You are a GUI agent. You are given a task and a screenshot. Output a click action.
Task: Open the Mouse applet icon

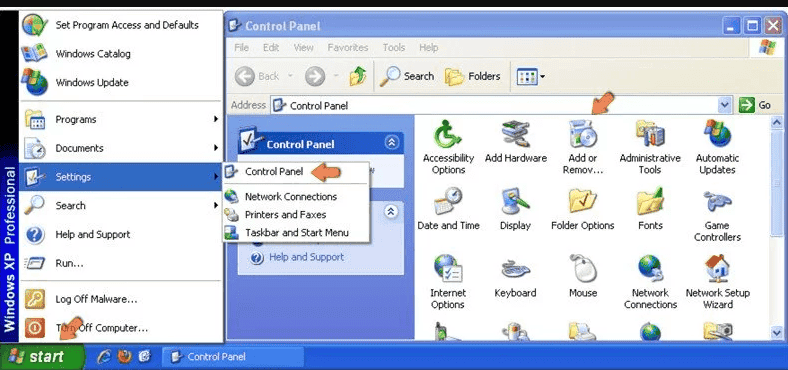(x=583, y=276)
